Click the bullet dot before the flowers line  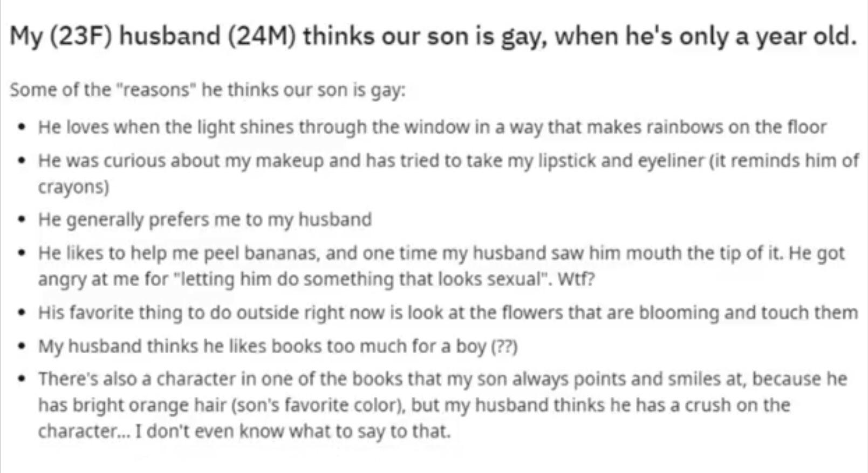click(x=22, y=313)
